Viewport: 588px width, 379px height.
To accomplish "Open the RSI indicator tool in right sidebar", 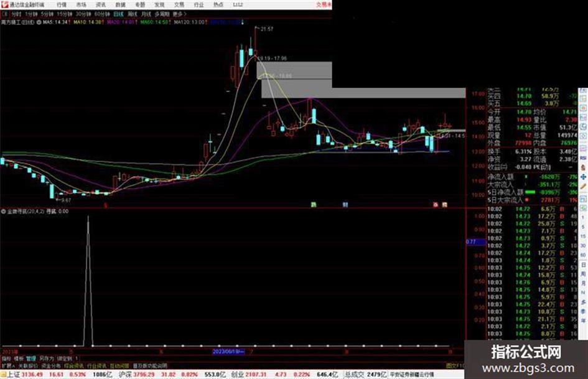I will point(583,158).
